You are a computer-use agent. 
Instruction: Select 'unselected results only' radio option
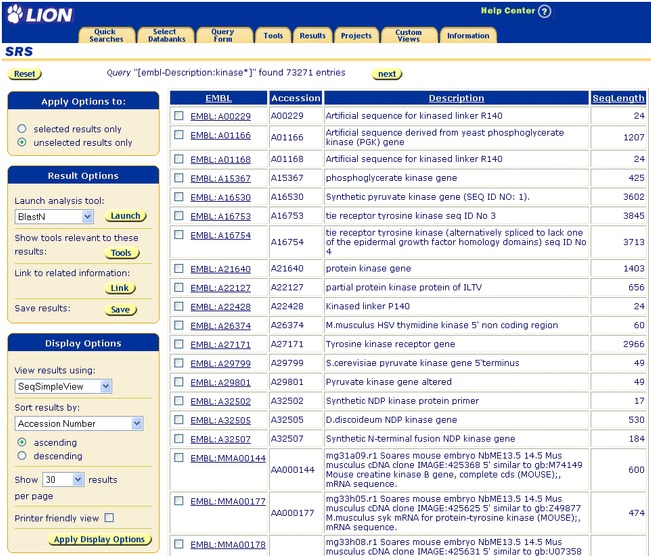point(22,142)
